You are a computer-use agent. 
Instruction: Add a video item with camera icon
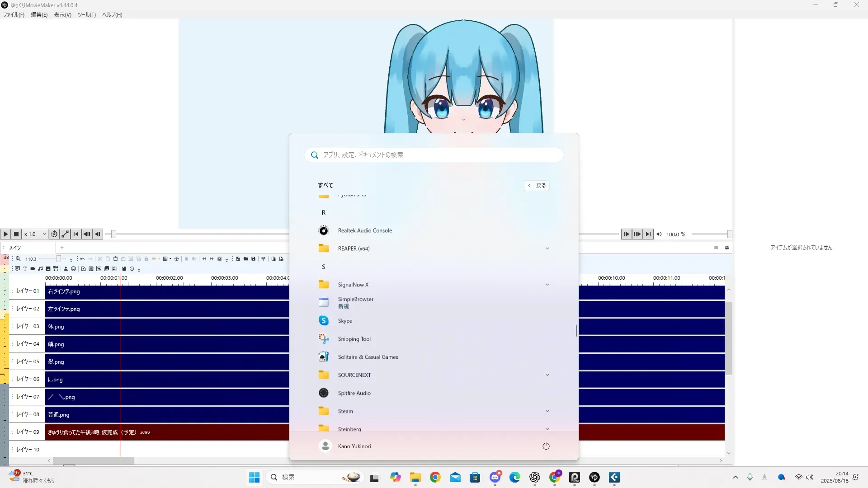point(33,269)
